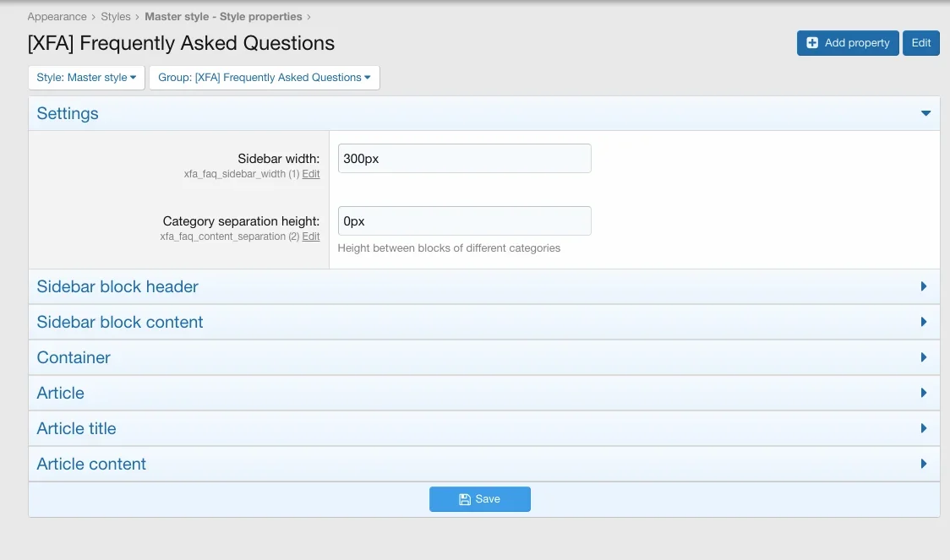Collapse the Settings section arrow
950x560 pixels.
(925, 114)
